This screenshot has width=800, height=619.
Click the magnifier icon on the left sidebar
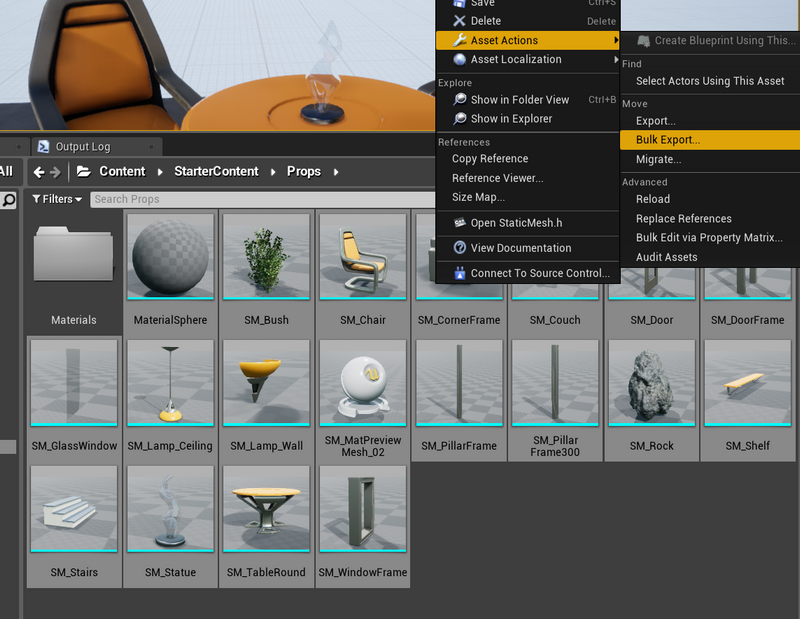[7, 199]
